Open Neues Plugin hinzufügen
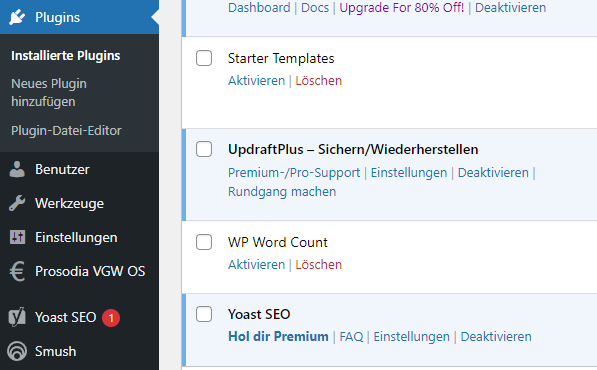Viewport: 597px width, 370px height. point(49,92)
